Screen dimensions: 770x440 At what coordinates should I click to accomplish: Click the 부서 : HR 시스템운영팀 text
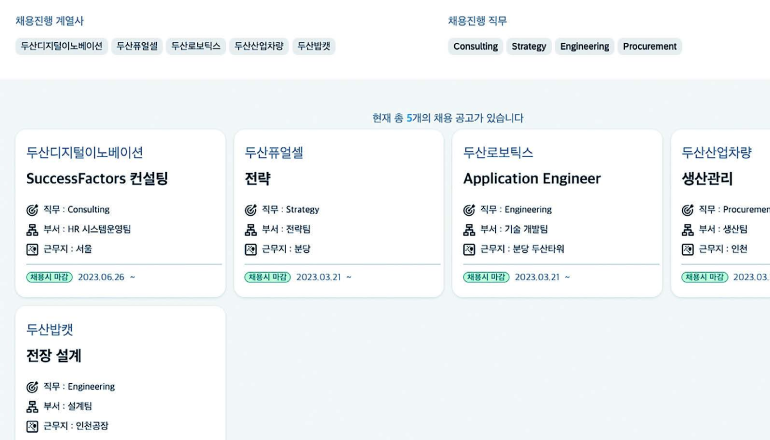click(x=87, y=229)
